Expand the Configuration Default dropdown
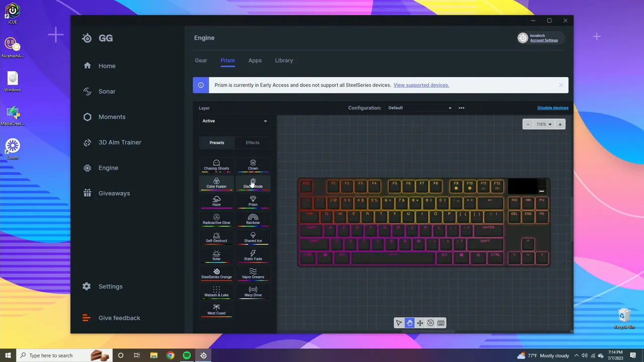This screenshot has width=644, height=362. [420, 108]
